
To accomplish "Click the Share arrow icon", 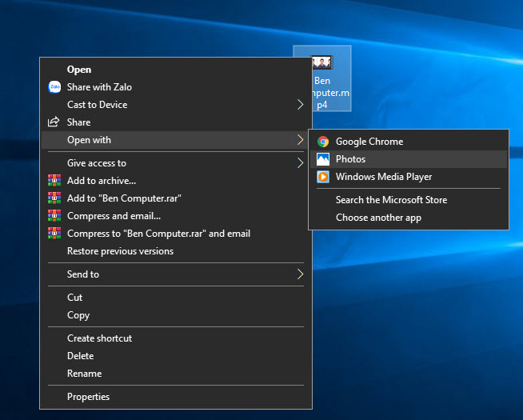I will coord(54,122).
